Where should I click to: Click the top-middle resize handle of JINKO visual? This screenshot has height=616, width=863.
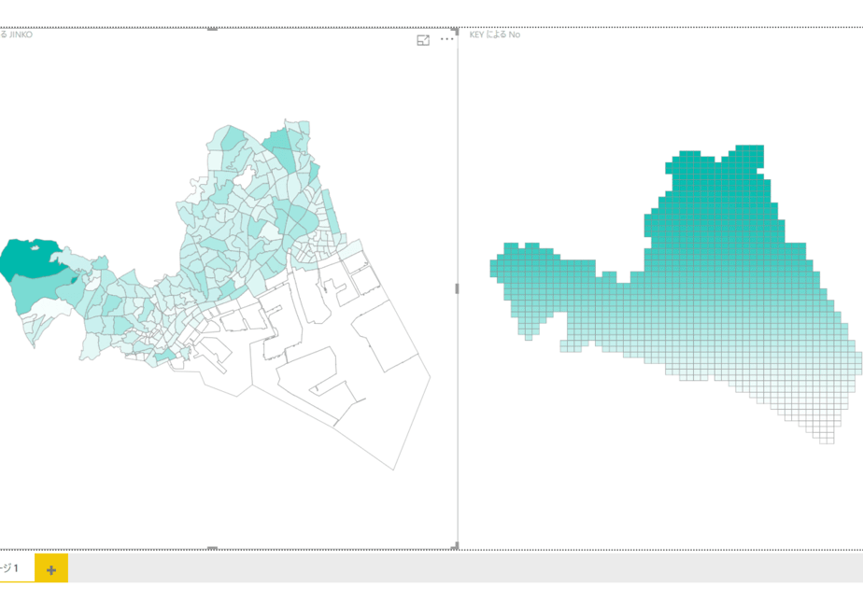tap(212, 29)
